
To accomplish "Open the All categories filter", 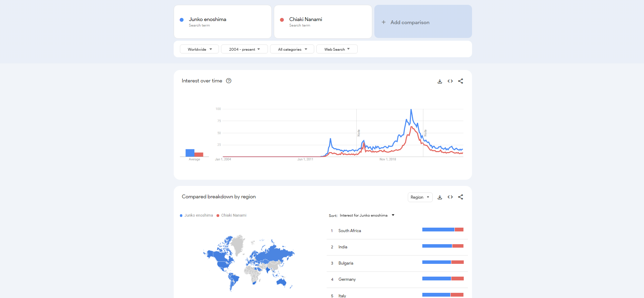I will coord(292,49).
